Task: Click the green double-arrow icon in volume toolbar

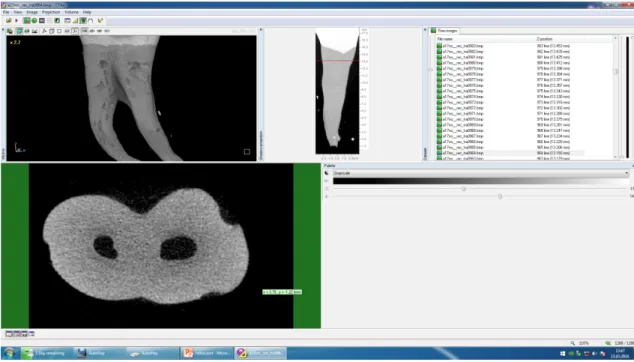Action: point(27,31)
